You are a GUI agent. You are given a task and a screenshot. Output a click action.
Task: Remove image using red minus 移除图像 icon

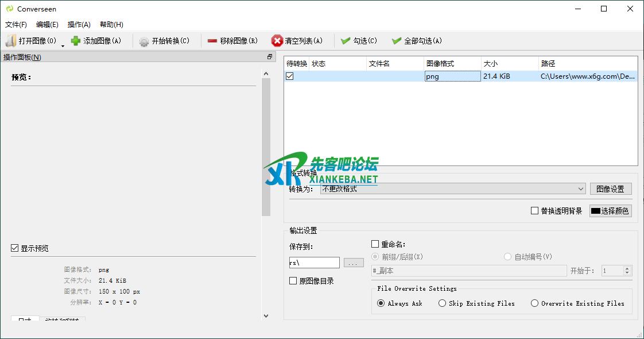212,41
